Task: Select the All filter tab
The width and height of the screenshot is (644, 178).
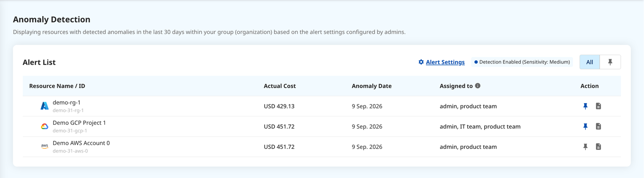Action: tap(589, 62)
